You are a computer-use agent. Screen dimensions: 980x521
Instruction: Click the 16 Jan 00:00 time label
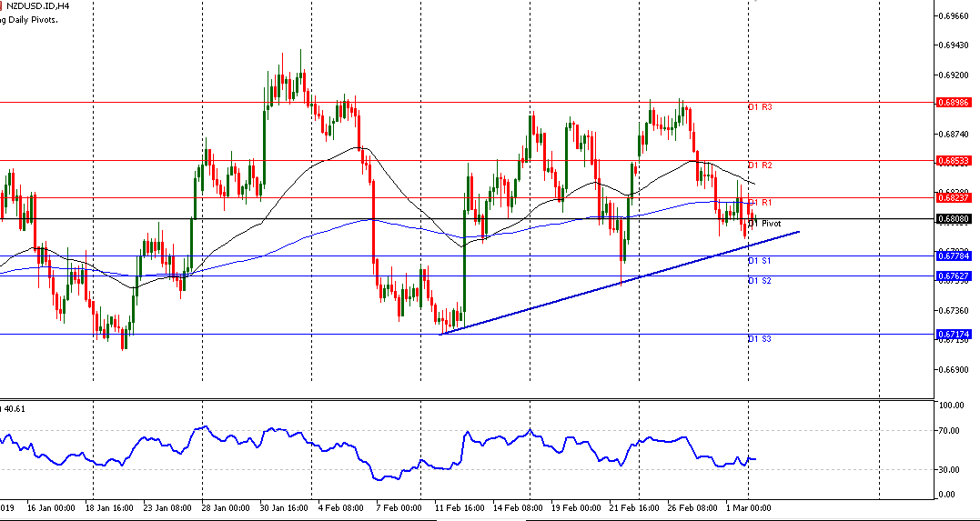pos(52,507)
